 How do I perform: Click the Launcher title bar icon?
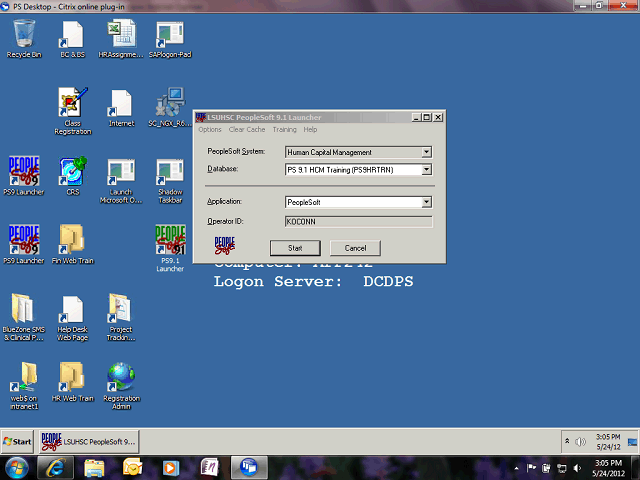coord(200,118)
